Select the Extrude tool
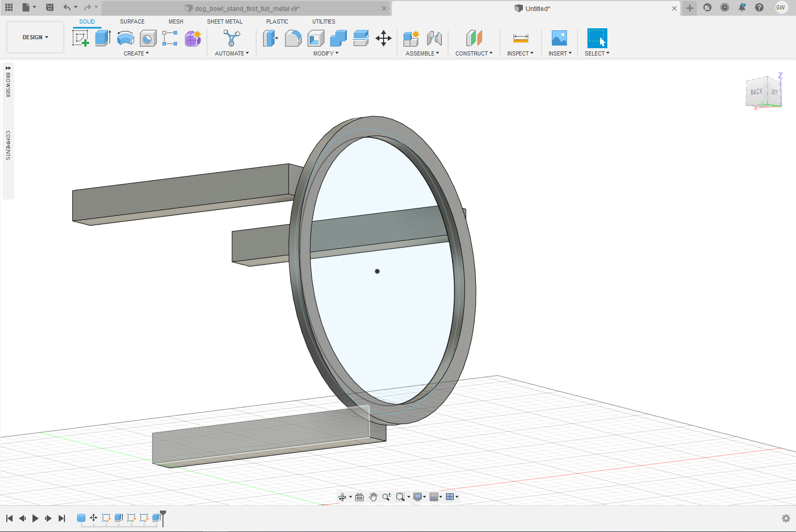 point(103,38)
